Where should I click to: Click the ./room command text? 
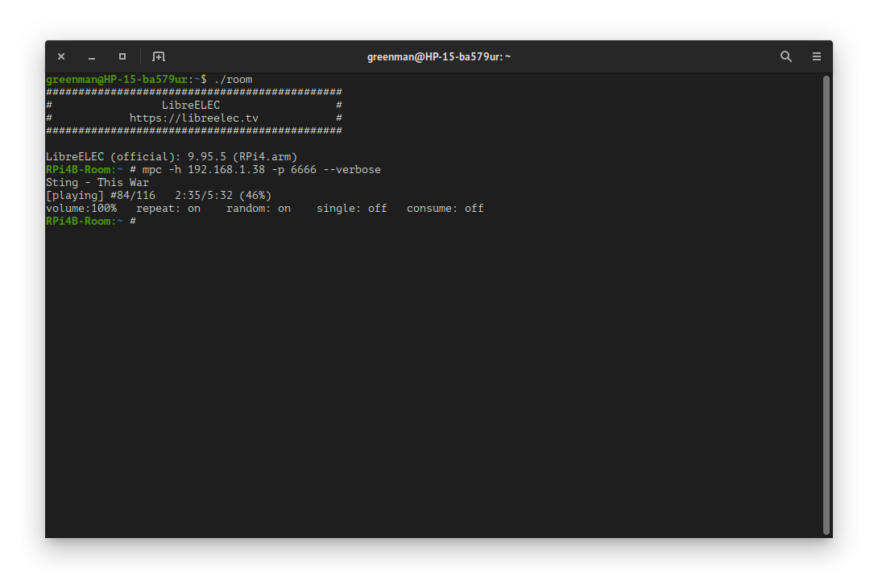pos(233,80)
